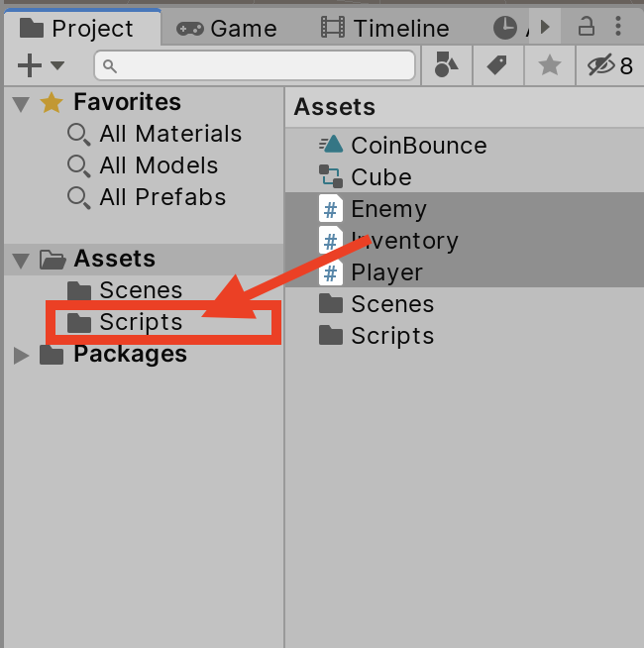
Task: Expand the Packages folder
Action: click(x=20, y=355)
